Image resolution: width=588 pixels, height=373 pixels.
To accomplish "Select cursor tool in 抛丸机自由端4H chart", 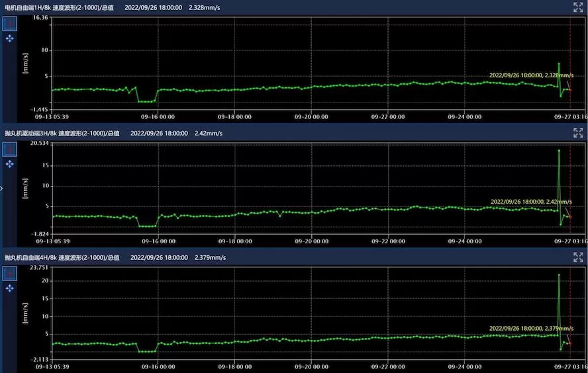I will tap(10, 273).
